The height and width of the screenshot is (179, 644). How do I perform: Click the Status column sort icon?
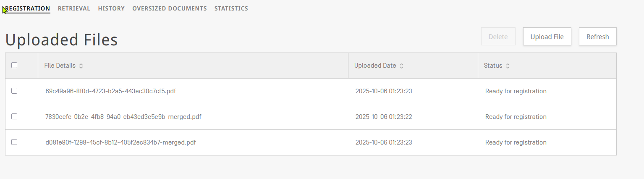coord(508,66)
